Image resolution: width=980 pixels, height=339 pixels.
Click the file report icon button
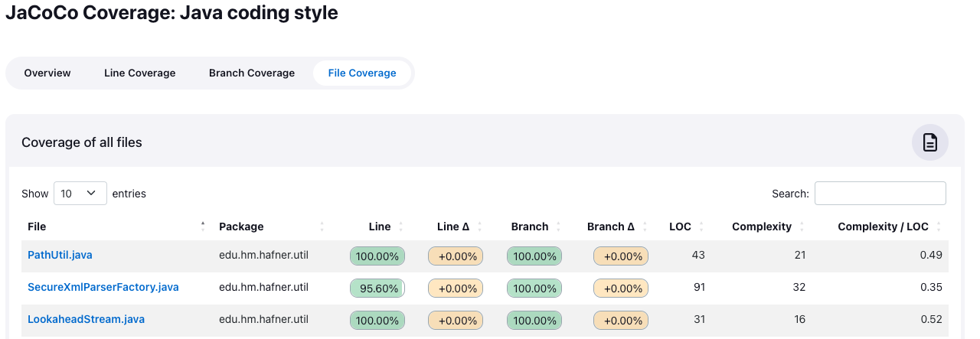929,142
